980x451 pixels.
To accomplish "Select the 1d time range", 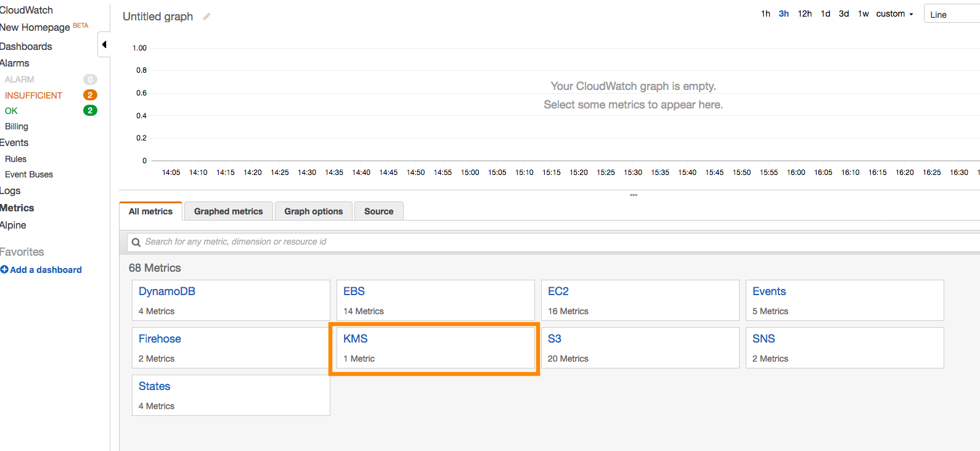I will pos(826,14).
